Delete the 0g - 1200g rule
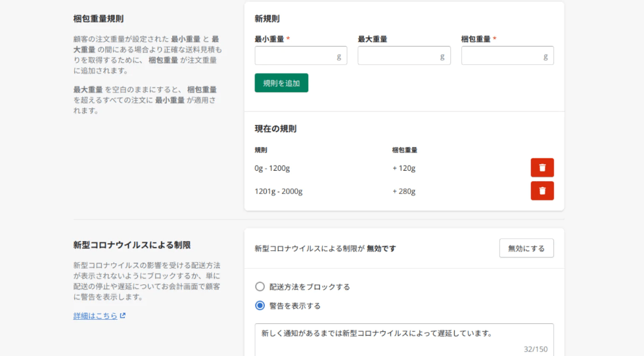Viewport: 644px width, 356px height. pyautogui.click(x=542, y=167)
